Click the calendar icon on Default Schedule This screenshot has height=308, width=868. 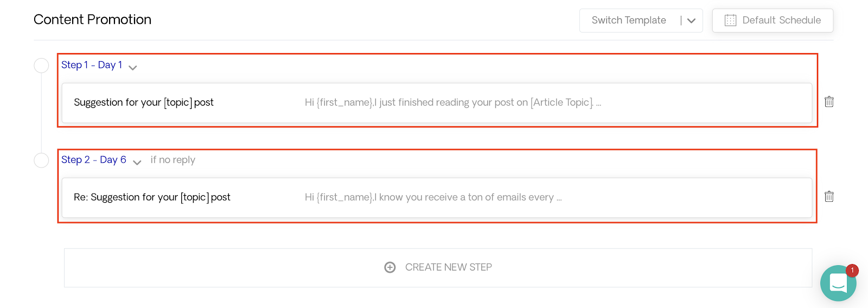731,21
